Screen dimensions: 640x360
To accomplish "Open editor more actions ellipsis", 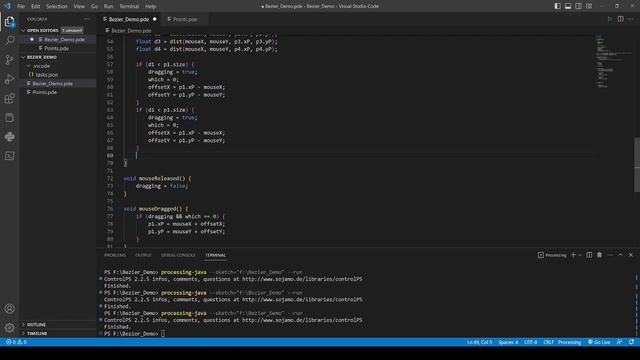I will pyautogui.click(x=631, y=19).
